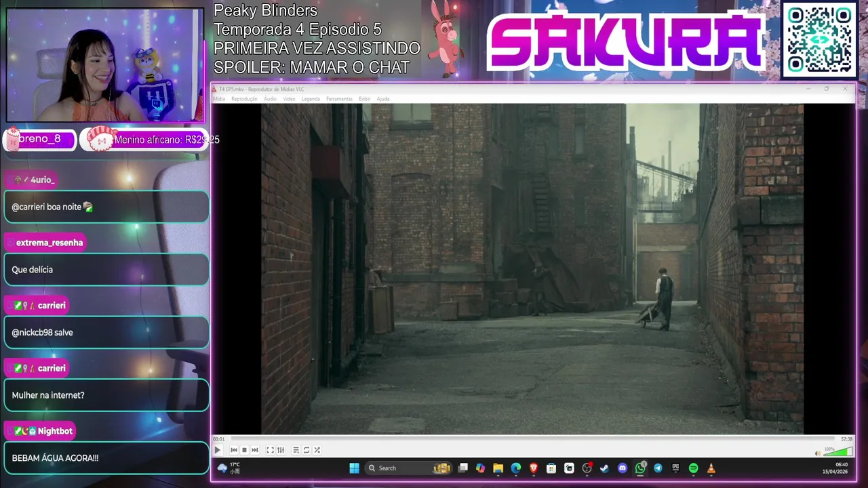
Task: Click the breno_8 follower badge
Action: click(39, 139)
